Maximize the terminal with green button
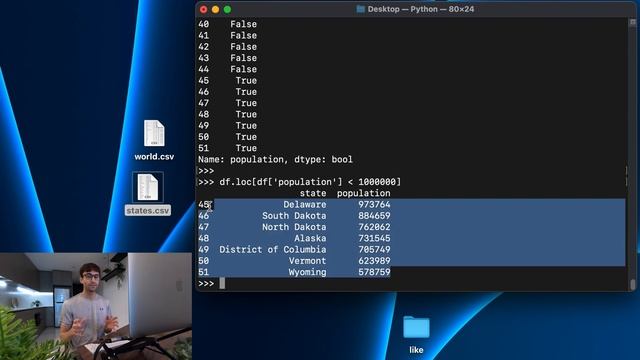Screen dimensions: 640x360 point(227,9)
